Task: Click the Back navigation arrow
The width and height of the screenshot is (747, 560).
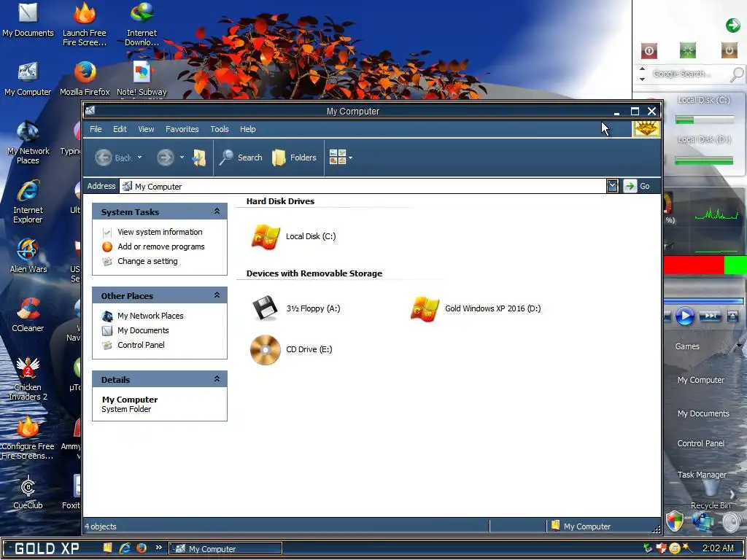Action: [104, 157]
